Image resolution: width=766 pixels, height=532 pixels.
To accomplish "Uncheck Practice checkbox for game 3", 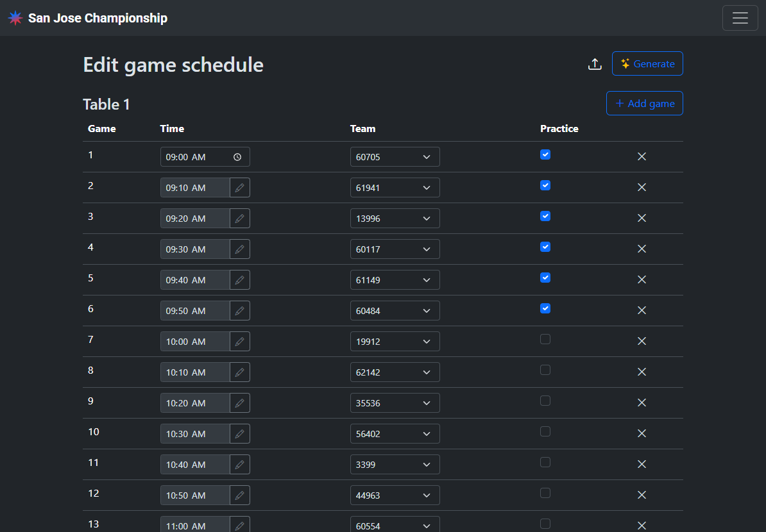I will (545, 216).
